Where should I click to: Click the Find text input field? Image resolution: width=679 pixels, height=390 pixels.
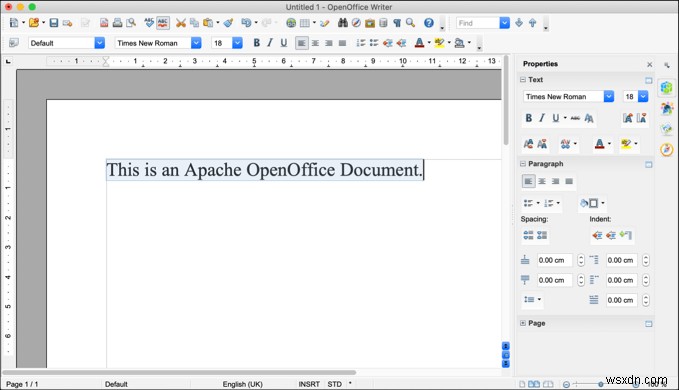478,23
